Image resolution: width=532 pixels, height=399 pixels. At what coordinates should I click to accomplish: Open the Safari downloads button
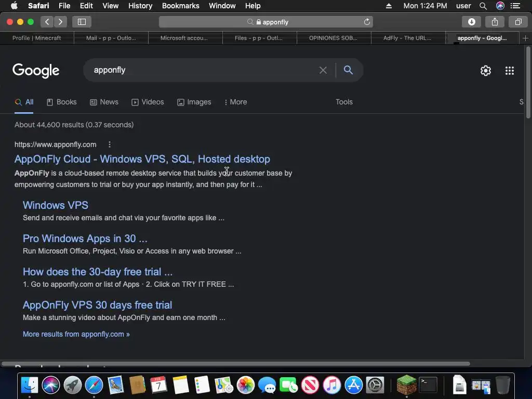pos(471,22)
